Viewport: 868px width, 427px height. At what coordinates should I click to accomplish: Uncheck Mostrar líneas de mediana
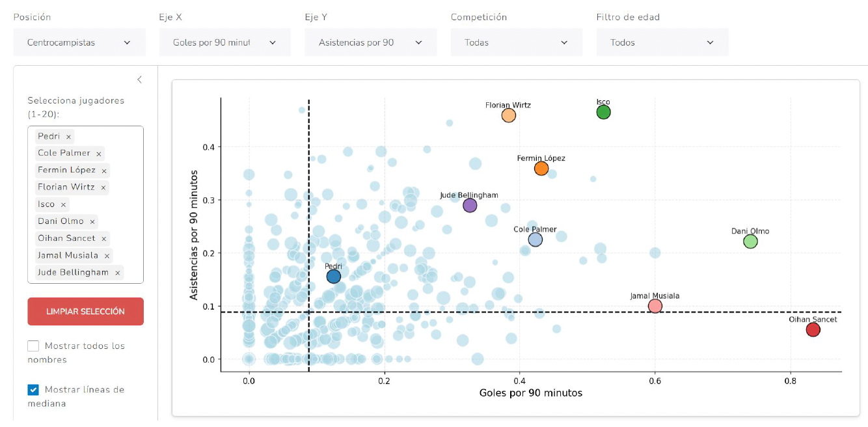33,390
